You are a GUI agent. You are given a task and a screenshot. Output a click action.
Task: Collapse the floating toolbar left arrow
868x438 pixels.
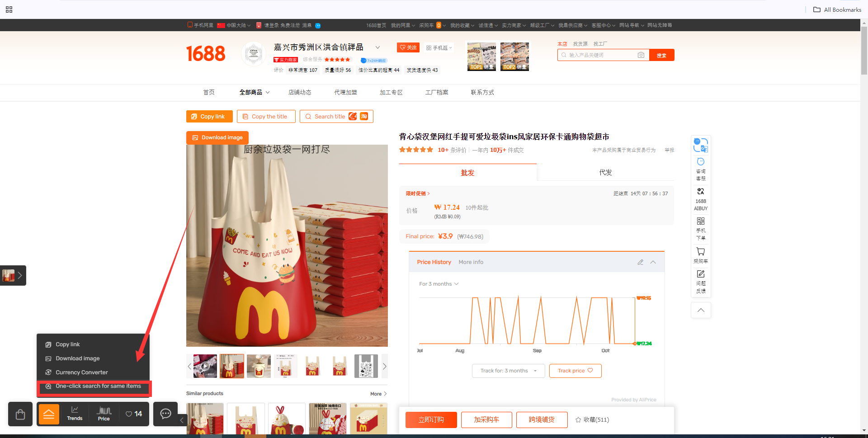(x=182, y=420)
